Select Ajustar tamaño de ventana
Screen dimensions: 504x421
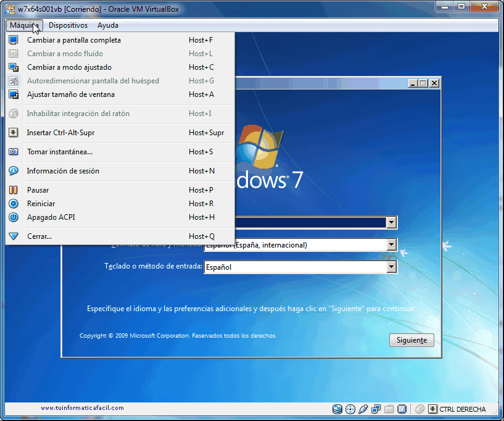120,94
